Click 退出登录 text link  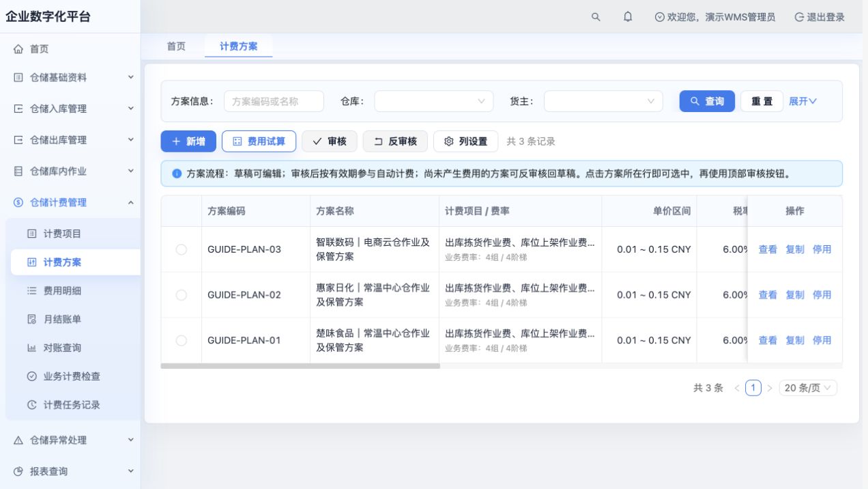pyautogui.click(x=826, y=17)
